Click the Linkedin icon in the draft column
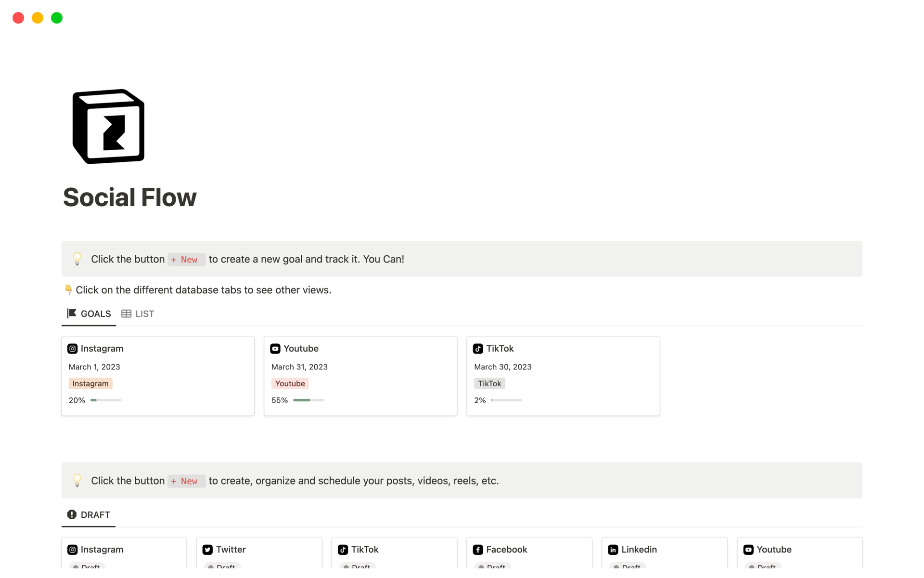The height and width of the screenshot is (578, 924). [613, 550]
